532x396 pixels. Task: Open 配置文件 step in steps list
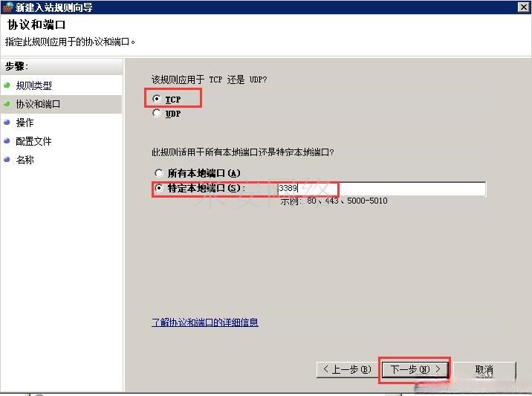tap(33, 141)
